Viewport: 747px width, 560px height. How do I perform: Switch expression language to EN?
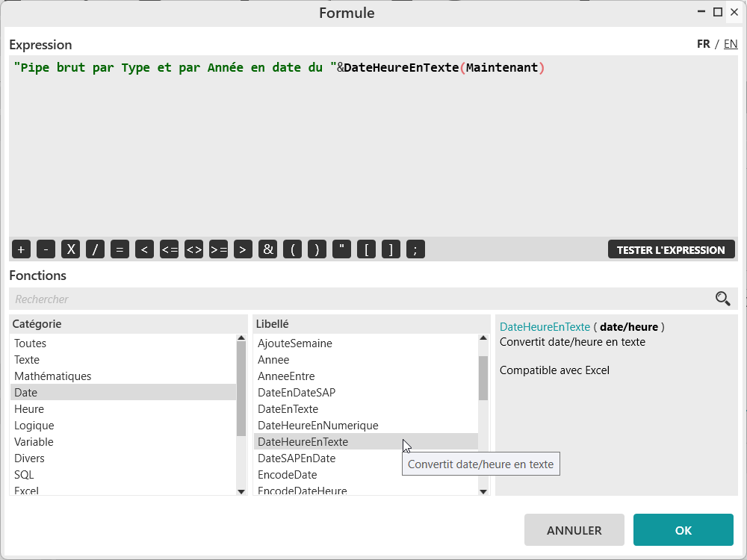(x=730, y=44)
